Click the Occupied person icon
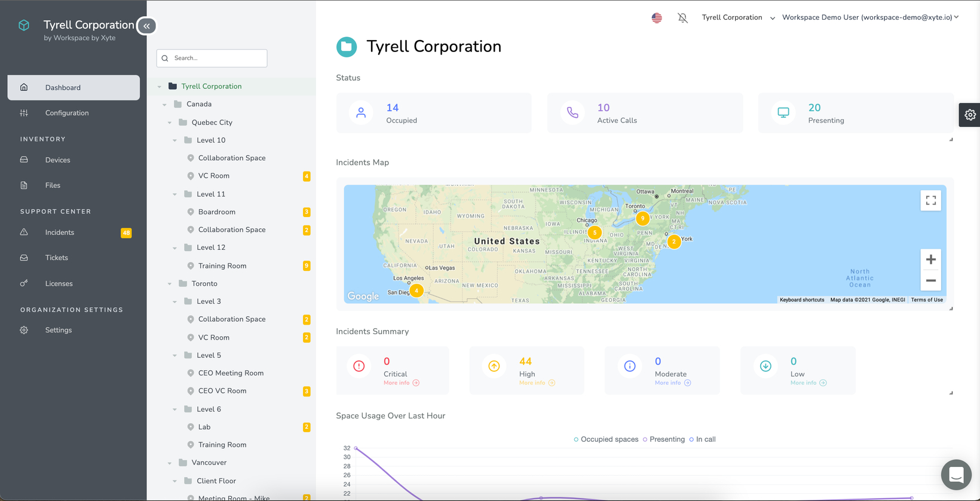This screenshot has height=501, width=980. (x=361, y=112)
